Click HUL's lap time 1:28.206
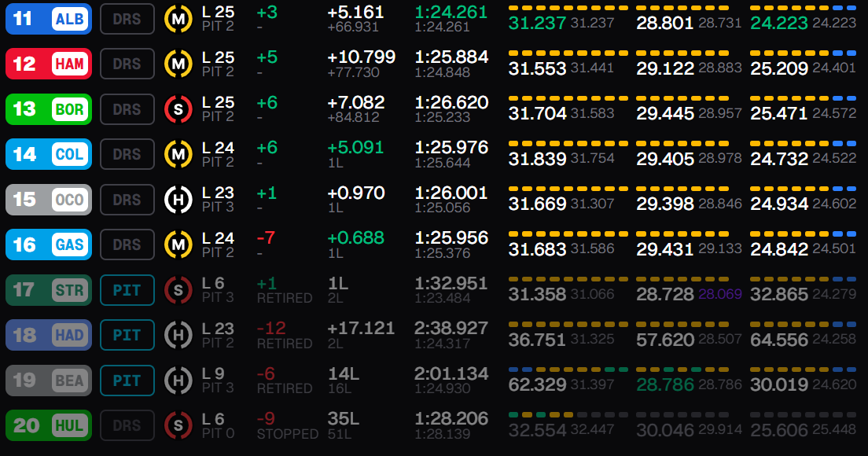 point(451,418)
